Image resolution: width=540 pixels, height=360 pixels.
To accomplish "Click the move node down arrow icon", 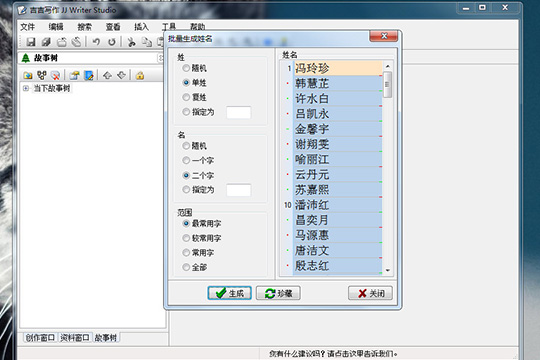I will click(x=121, y=75).
